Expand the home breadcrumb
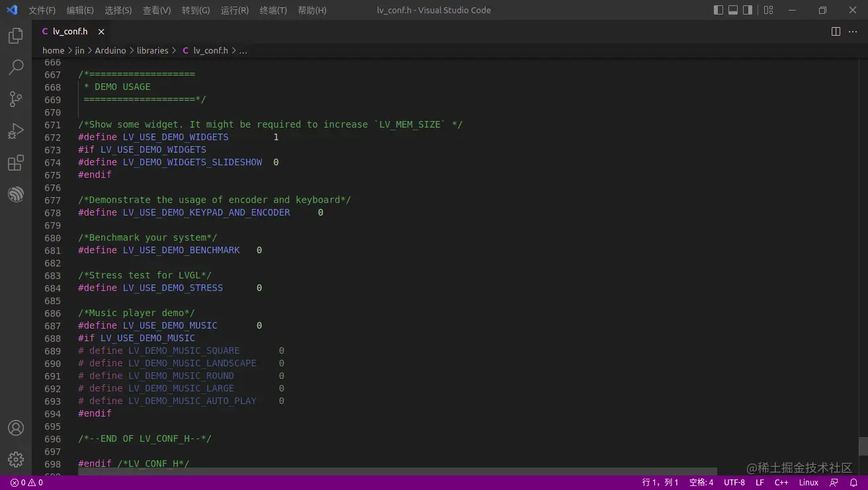The height and width of the screenshot is (490, 868). tap(54, 50)
